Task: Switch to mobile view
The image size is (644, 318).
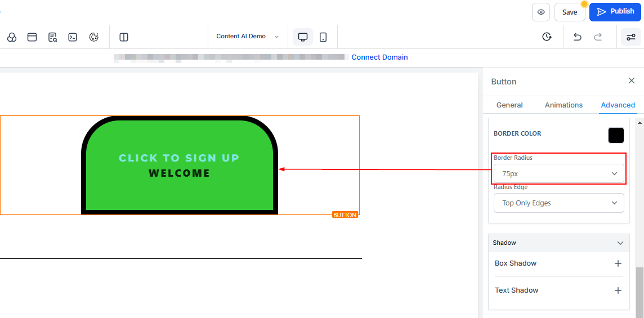Action: click(x=323, y=37)
